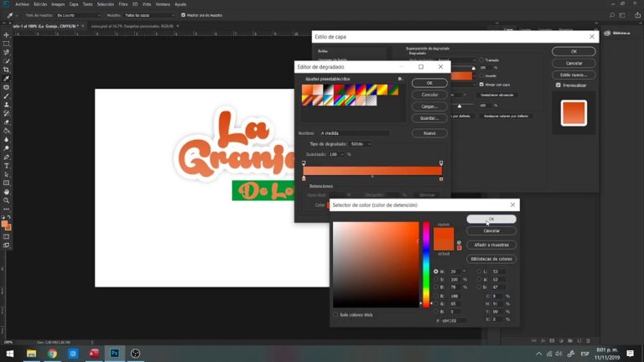Open Google Chrome from taskbar
This screenshot has width=644, height=362.
52,354
